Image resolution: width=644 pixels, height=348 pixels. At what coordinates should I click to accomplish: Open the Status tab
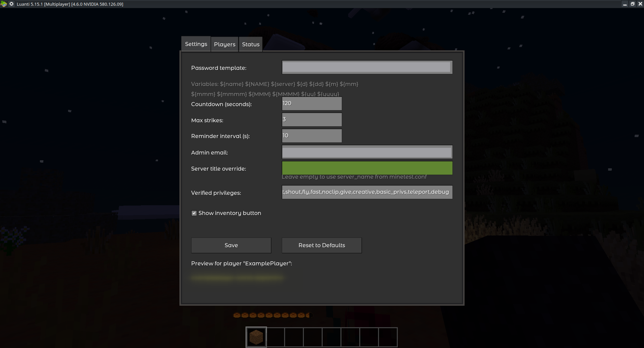pyautogui.click(x=251, y=44)
